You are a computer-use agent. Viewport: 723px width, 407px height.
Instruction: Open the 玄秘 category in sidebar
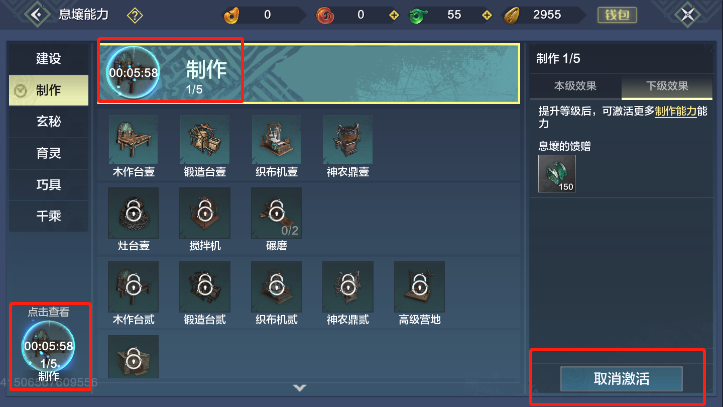point(48,121)
